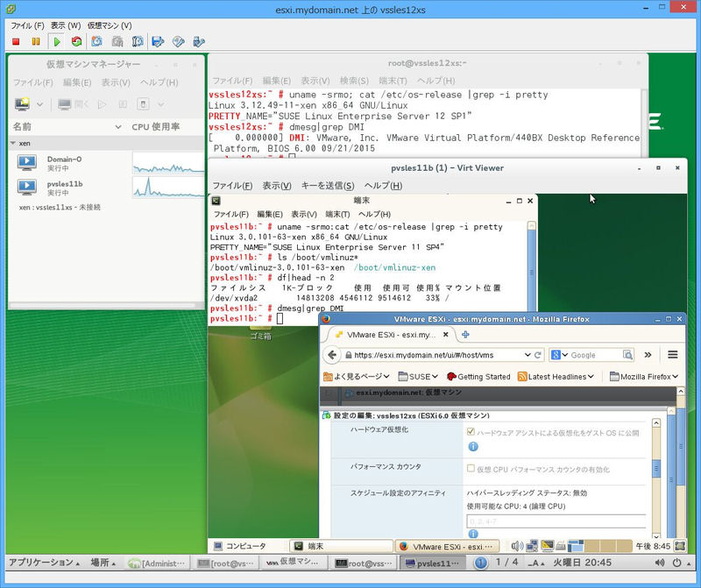The image size is (701, 588).
Task: Click the pause icon in Virtual Machine Manager toolbar
Action: pyautogui.click(x=123, y=104)
